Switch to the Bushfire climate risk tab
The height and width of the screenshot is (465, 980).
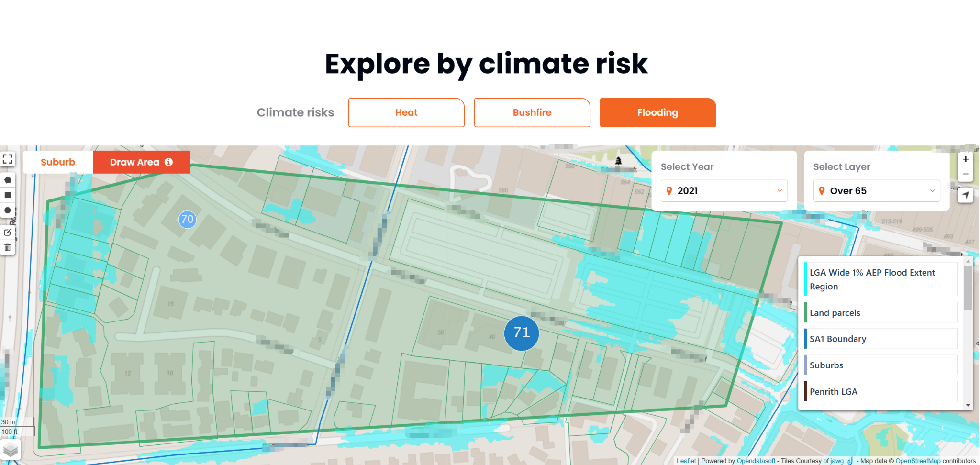point(532,112)
